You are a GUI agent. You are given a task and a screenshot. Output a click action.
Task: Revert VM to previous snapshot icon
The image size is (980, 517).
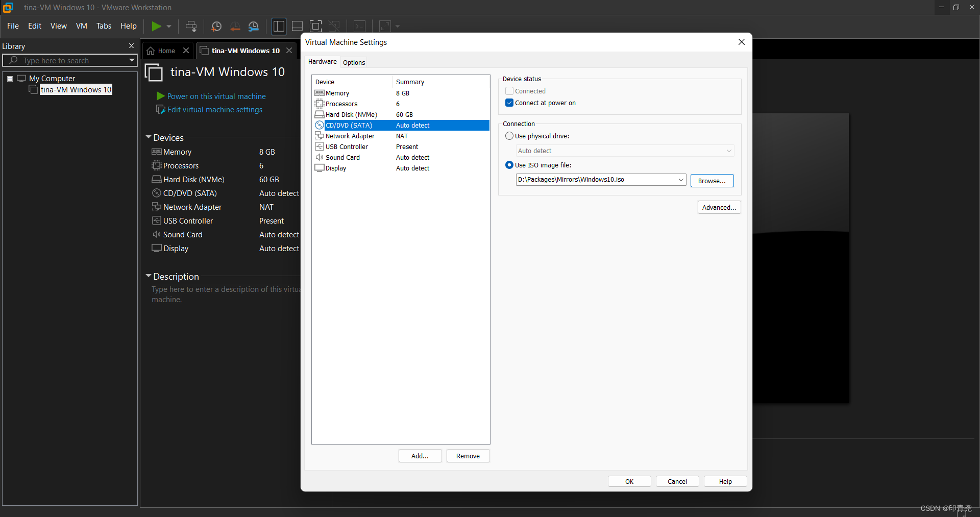pos(235,26)
